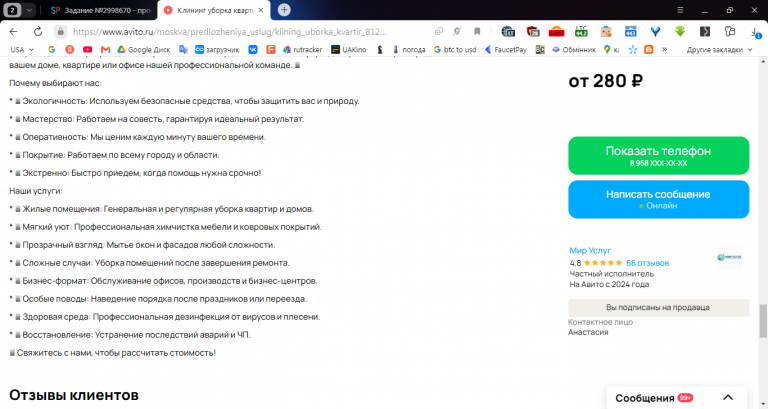Click the Сообщения 99+ badge
The width and height of the screenshot is (768, 409).
coord(685,398)
